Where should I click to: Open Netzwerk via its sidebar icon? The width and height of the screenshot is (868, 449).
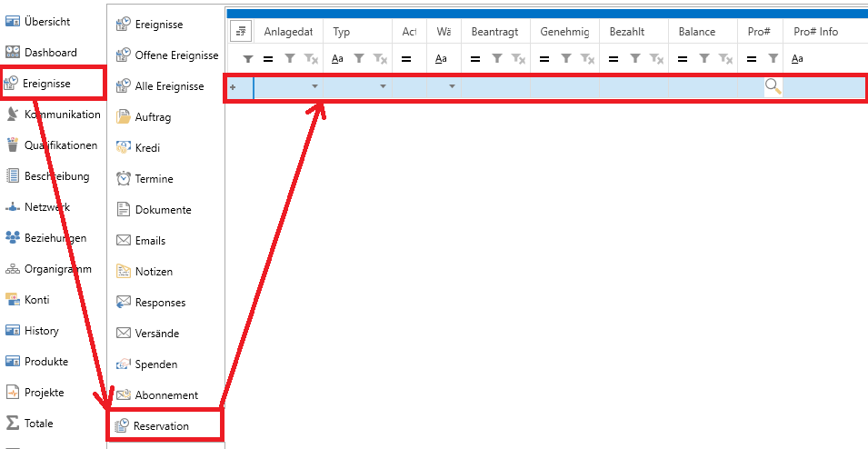pos(13,207)
